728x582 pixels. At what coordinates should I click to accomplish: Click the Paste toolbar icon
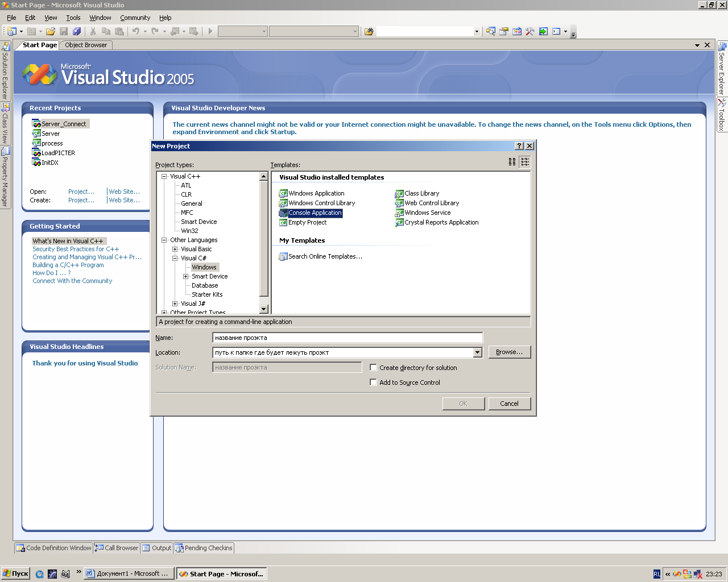pyautogui.click(x=119, y=31)
